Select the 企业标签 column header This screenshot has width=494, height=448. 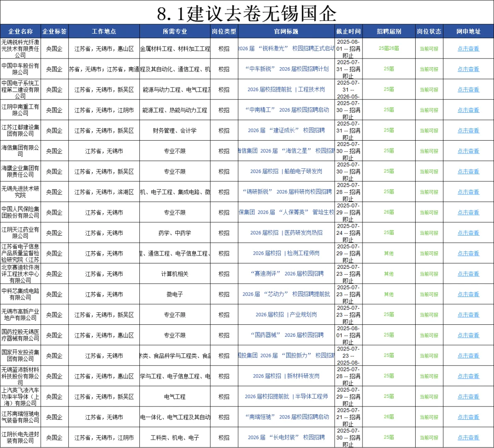(54, 31)
